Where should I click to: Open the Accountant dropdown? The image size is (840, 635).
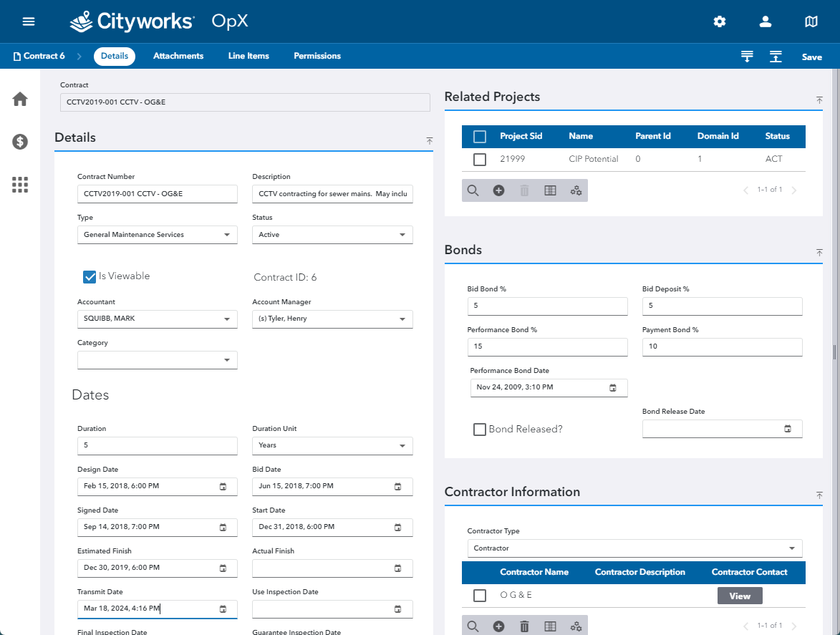157,319
